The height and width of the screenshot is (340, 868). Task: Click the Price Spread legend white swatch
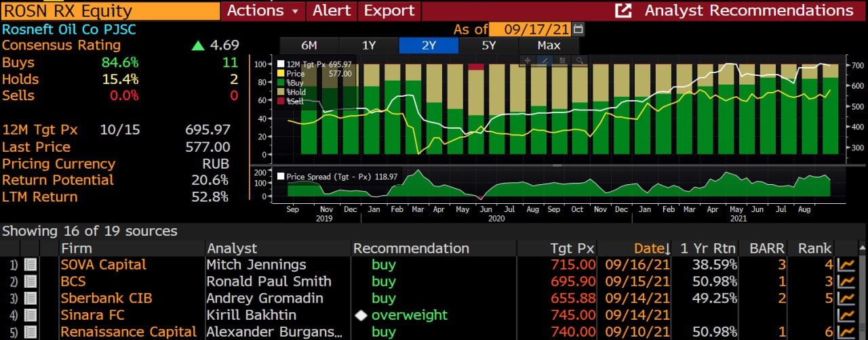[281, 177]
